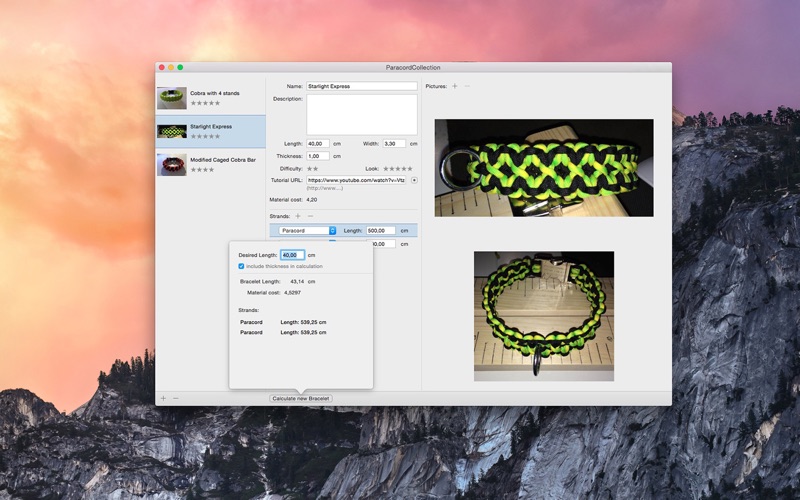Rate Starlight Express stars in list

tap(205, 136)
